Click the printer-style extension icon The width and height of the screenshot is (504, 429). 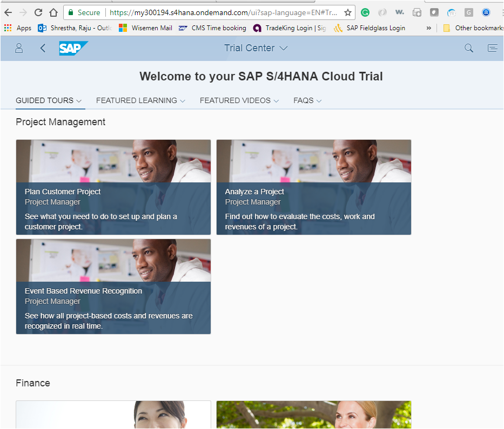click(x=417, y=12)
